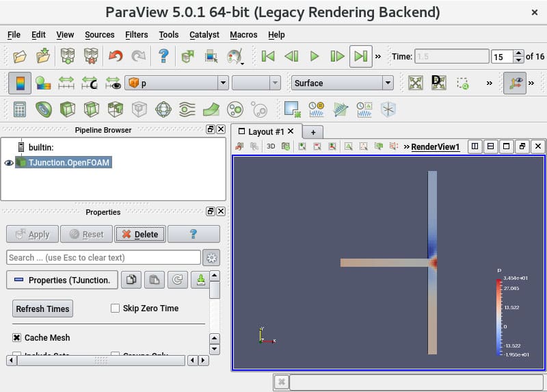The width and height of the screenshot is (547, 392).
Task: Add a new layout tab
Action: click(x=313, y=132)
